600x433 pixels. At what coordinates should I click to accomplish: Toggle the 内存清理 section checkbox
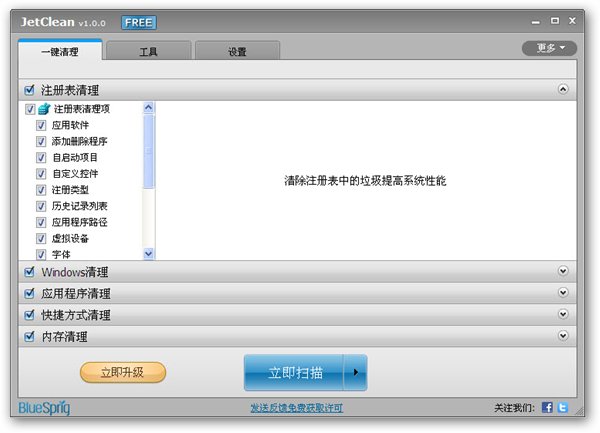coord(29,337)
